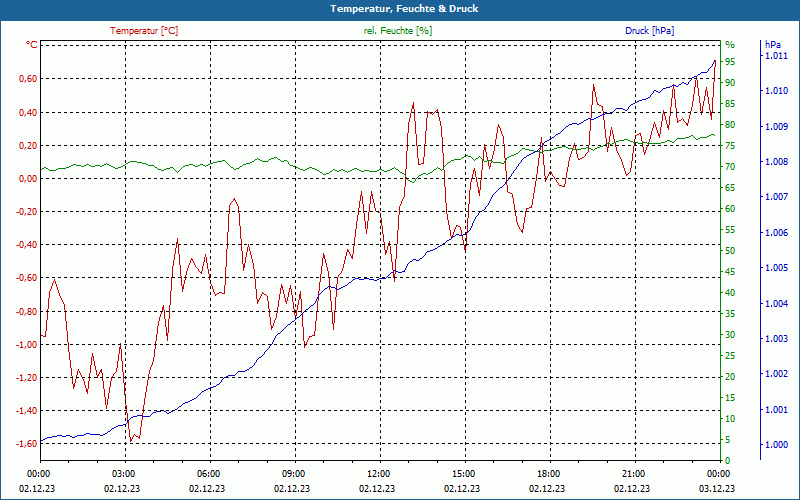The image size is (800, 500).
Task: Click humidity axis value '60'
Action: (x=730, y=209)
